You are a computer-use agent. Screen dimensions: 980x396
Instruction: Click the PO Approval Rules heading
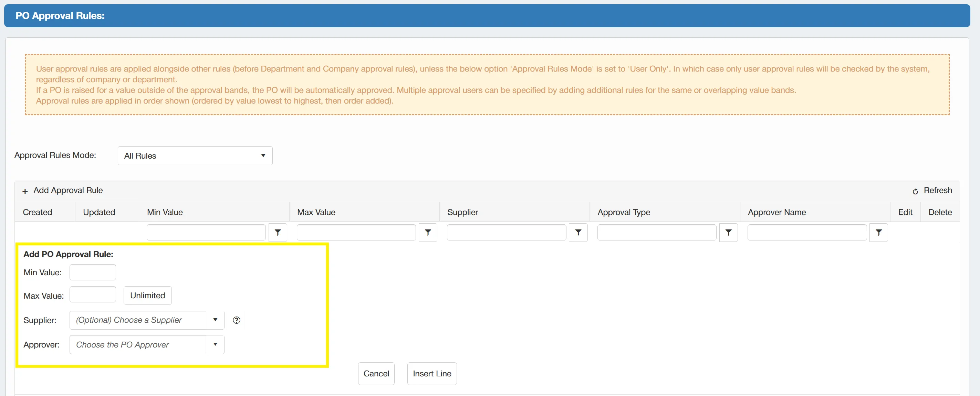[x=60, y=15]
